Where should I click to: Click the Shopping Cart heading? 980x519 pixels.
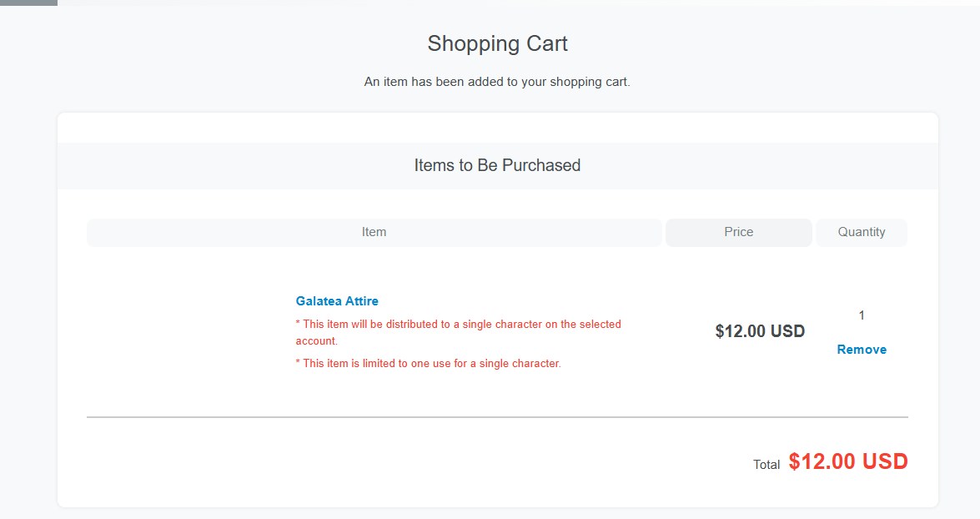click(x=497, y=44)
